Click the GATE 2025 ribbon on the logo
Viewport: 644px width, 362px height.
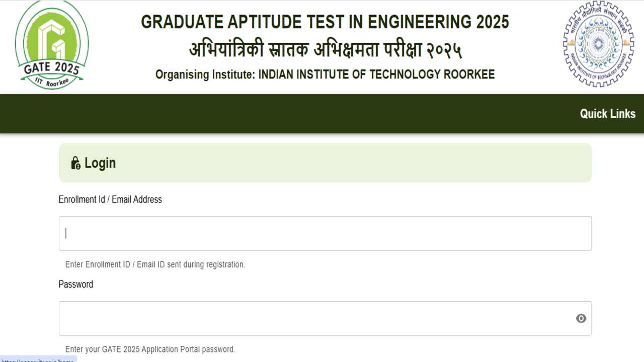pos(51,68)
